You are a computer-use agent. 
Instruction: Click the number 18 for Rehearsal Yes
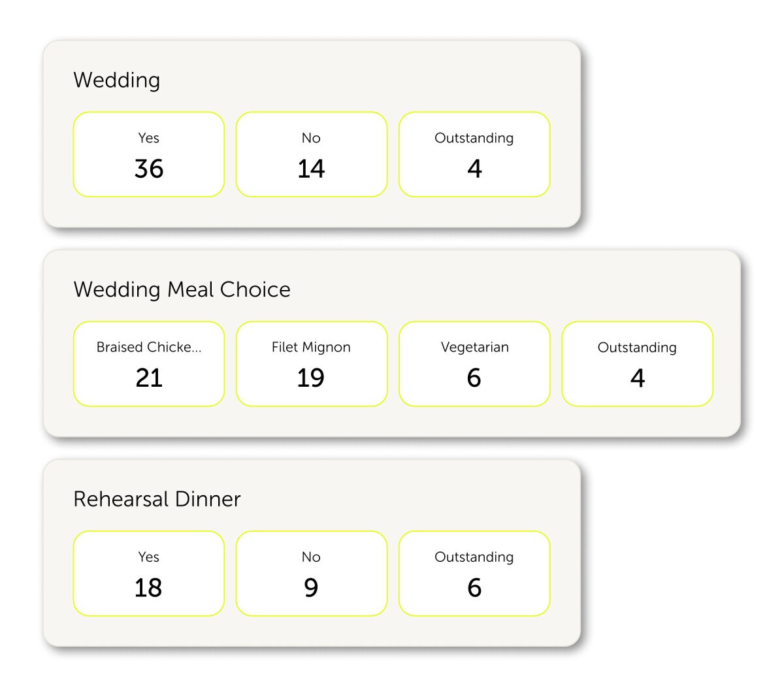[148, 588]
